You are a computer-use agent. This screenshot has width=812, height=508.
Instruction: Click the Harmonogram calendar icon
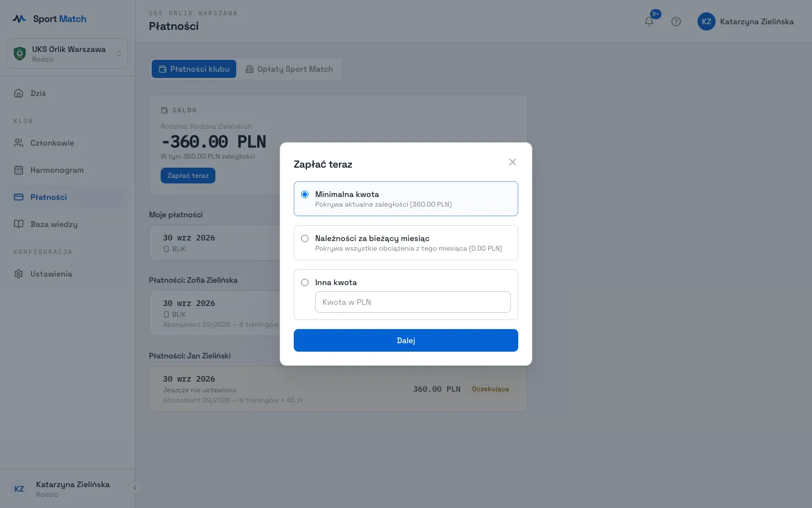pyautogui.click(x=19, y=170)
